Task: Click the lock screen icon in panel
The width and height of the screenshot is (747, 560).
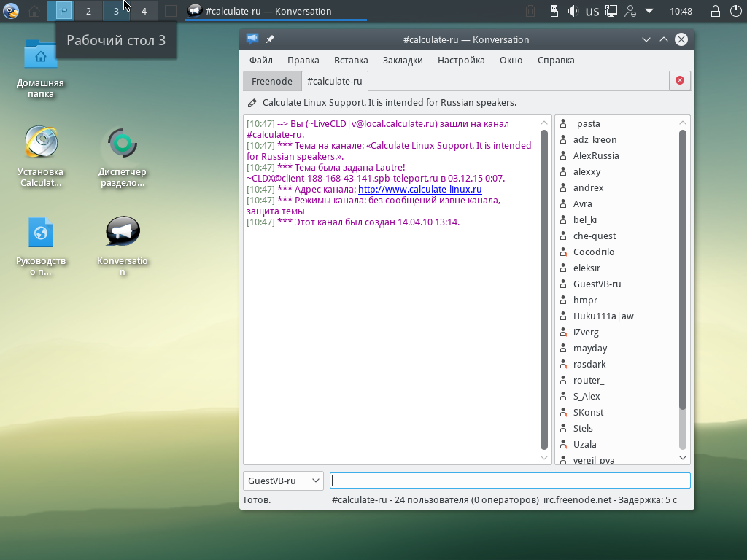Action: [715, 11]
